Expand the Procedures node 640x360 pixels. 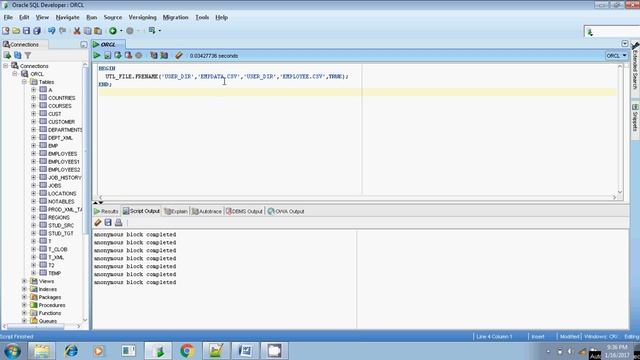point(24,305)
